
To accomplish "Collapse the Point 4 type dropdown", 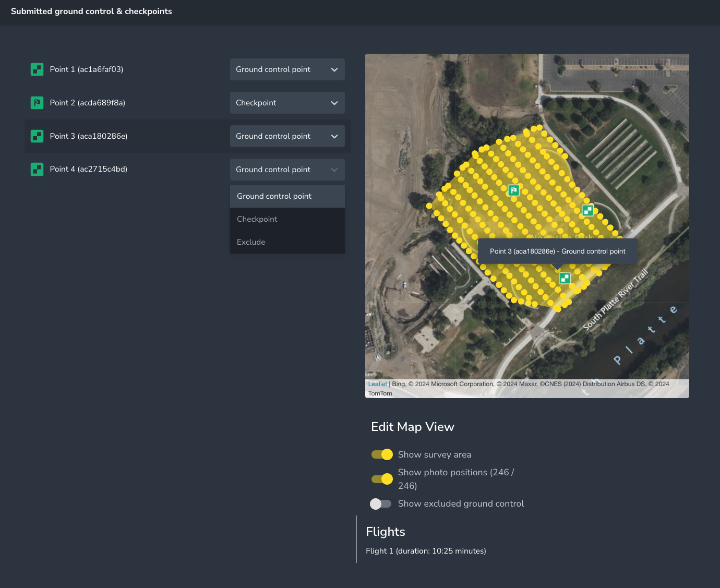I will [x=287, y=170].
